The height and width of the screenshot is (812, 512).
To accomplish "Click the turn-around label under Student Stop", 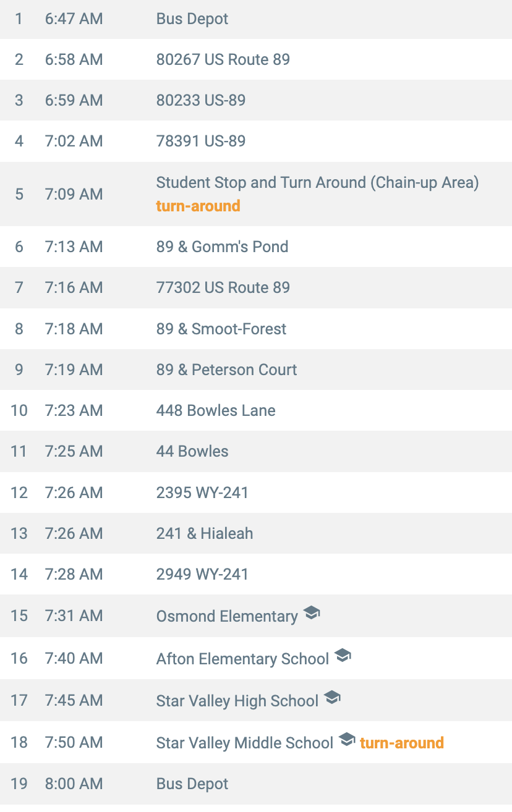I will tap(198, 206).
